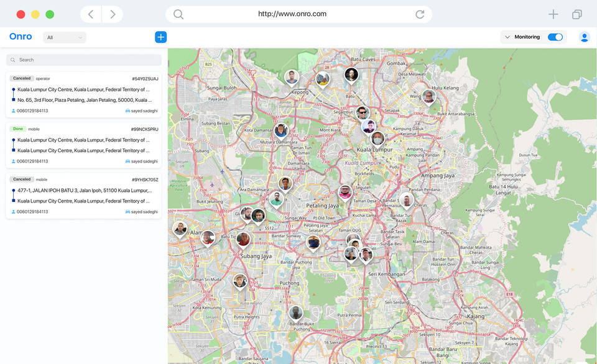Show all tabs overview icon
Image resolution: width=597 pixels, height=364 pixels.
(x=577, y=14)
